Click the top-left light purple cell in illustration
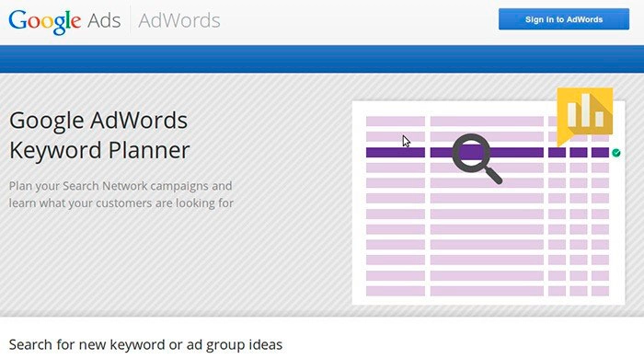644x359 pixels. click(x=396, y=122)
